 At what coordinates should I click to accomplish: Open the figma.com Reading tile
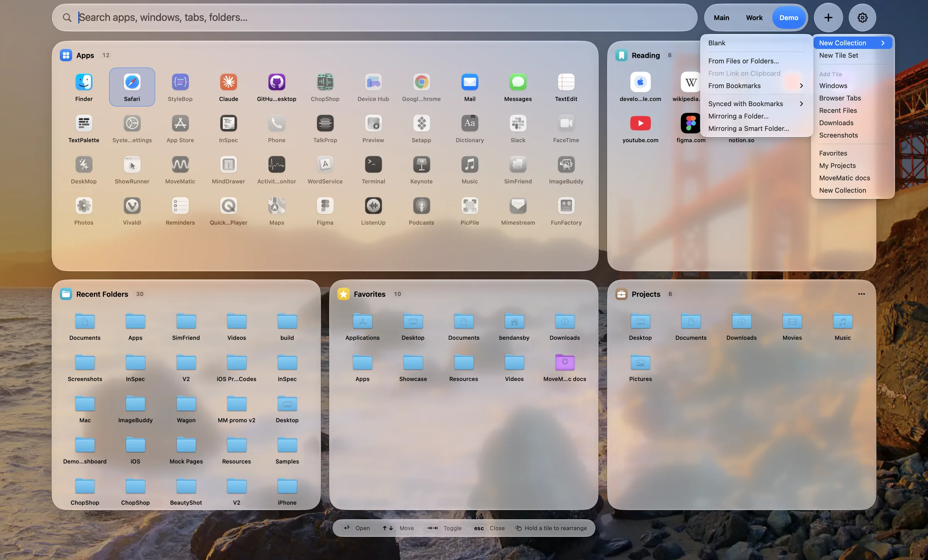tap(691, 129)
